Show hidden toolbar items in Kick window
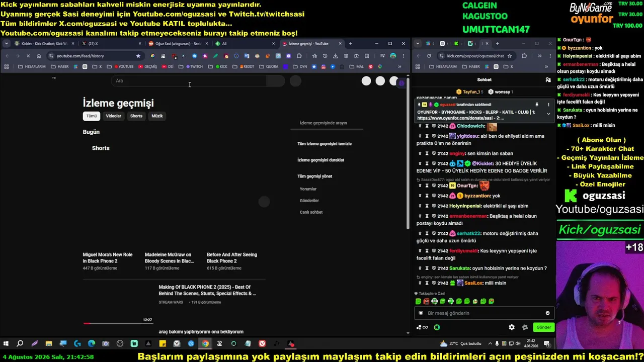 [539, 56]
